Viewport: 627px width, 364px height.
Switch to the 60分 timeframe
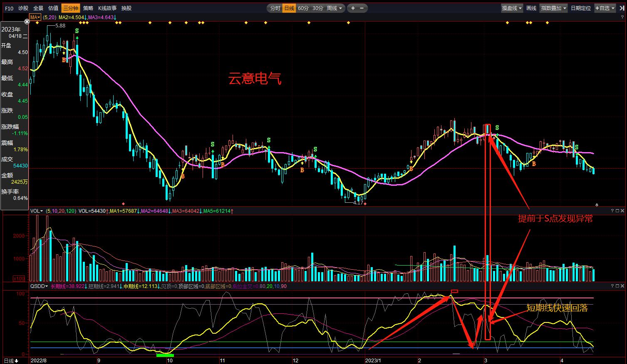click(303, 8)
